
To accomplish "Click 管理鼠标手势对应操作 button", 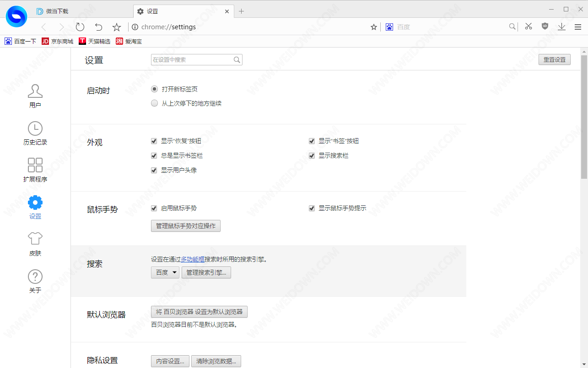I will click(186, 226).
